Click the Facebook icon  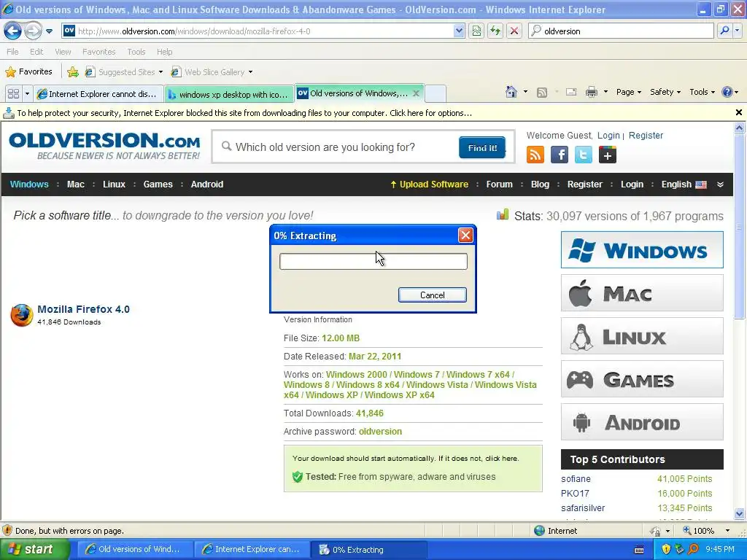(x=560, y=155)
